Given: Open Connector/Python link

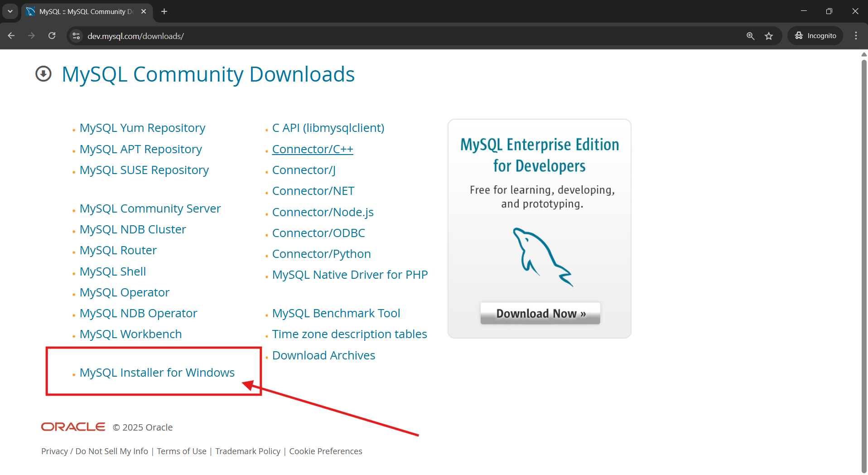Looking at the screenshot, I should 321,254.
